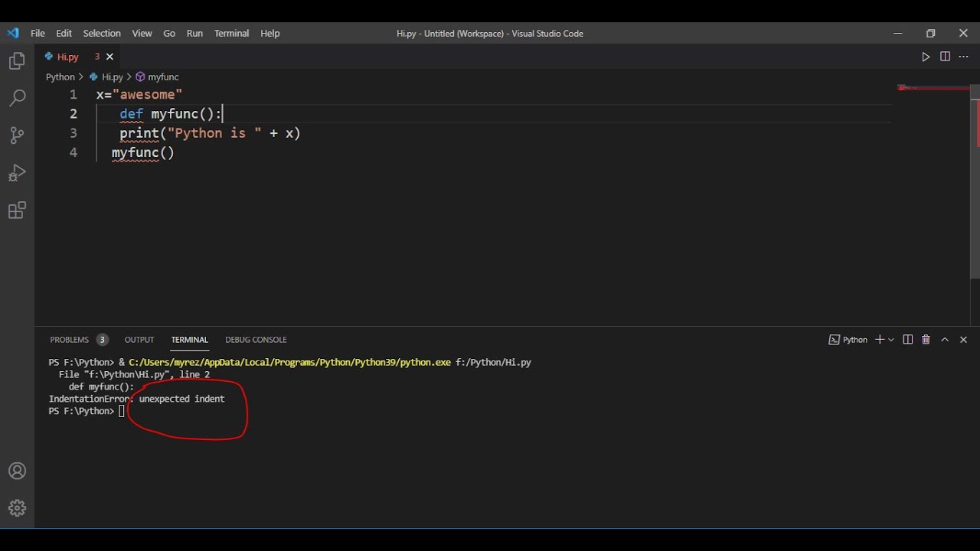Open the Manage gear icon
This screenshot has width=980, height=551.
17,508
